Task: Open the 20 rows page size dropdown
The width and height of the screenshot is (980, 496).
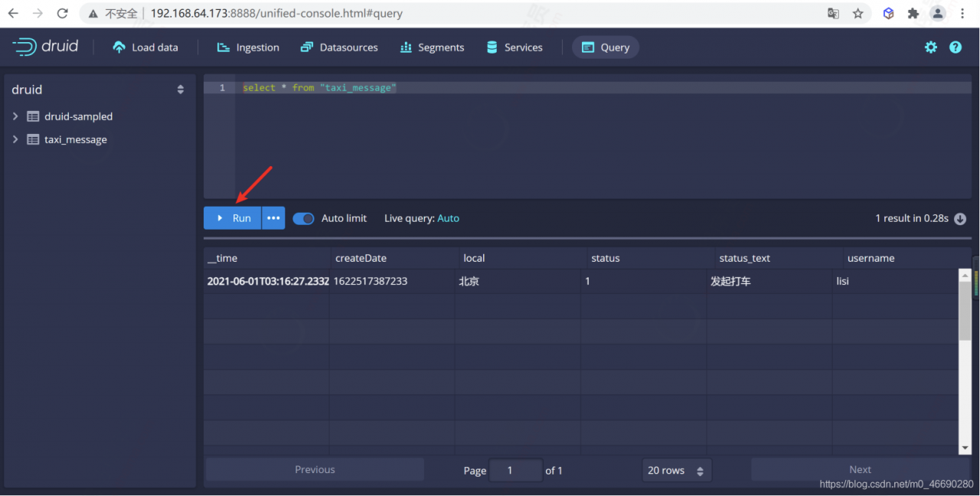Action: click(677, 470)
